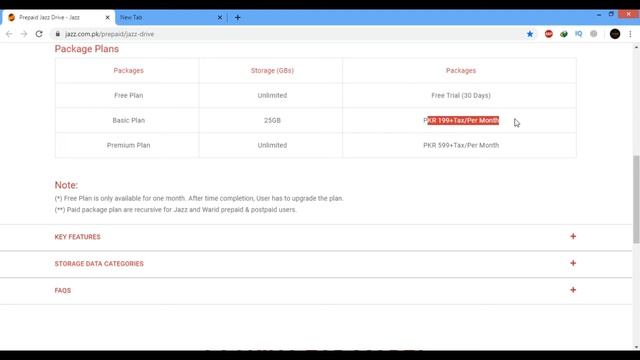The width and height of the screenshot is (640, 360).
Task: Click the "25GB" storage cell
Action: pyautogui.click(x=272, y=120)
